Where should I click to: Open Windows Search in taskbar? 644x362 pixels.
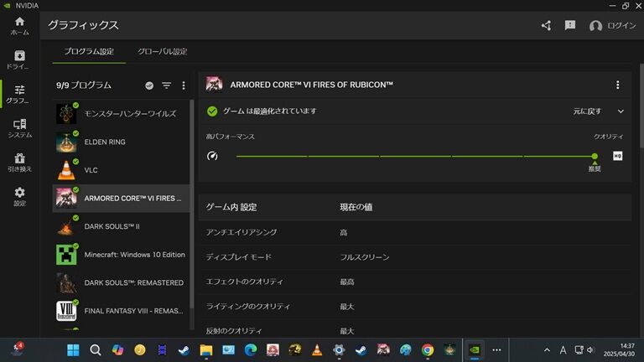point(96,350)
